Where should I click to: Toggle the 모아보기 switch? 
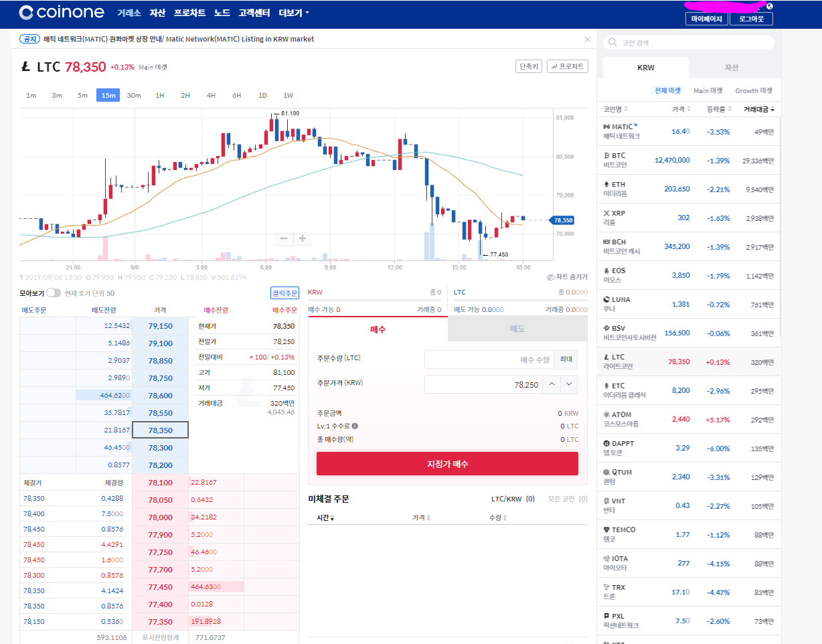54,293
